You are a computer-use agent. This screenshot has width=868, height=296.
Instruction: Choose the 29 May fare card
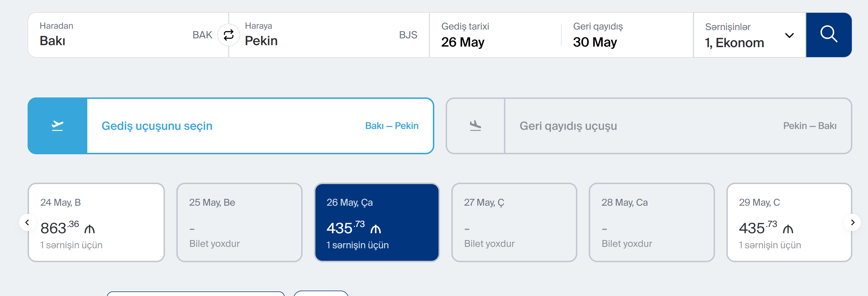(788, 222)
